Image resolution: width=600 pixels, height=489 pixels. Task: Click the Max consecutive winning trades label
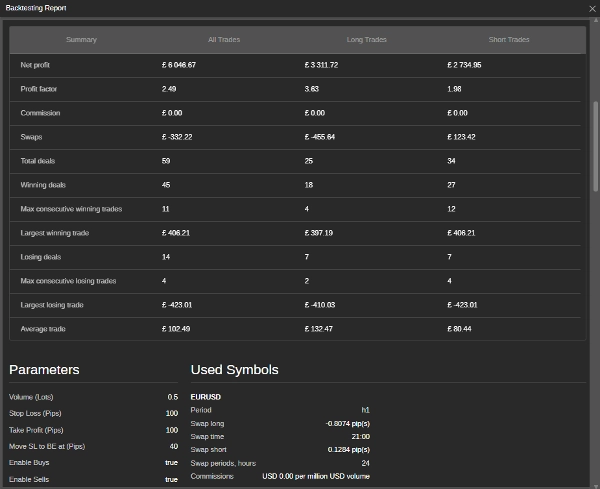[71, 209]
